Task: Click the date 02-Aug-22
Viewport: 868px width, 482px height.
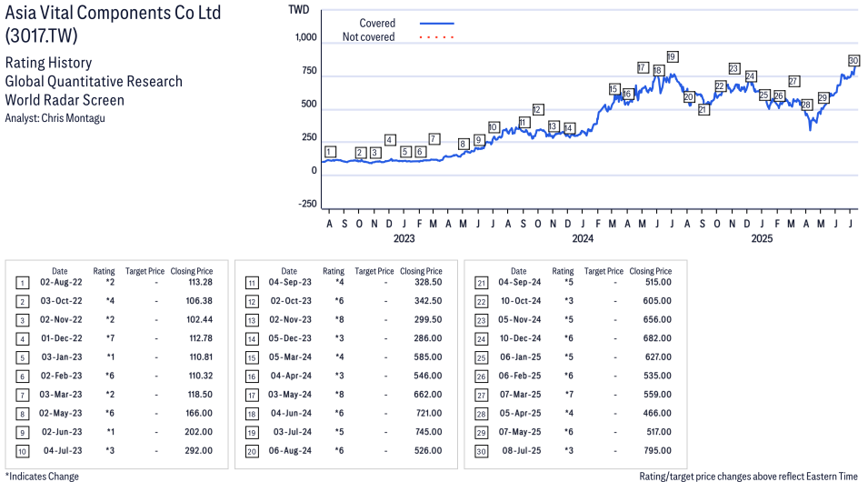Action: click(x=61, y=282)
